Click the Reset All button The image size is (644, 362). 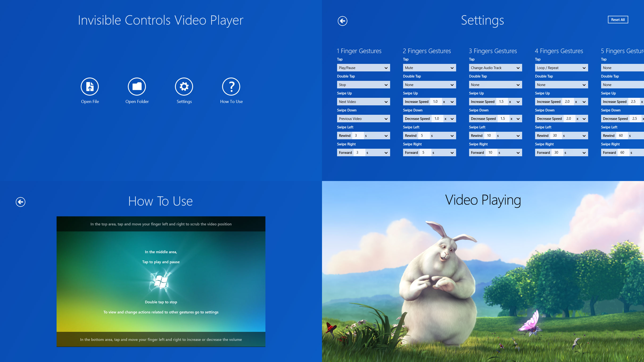coord(618,20)
